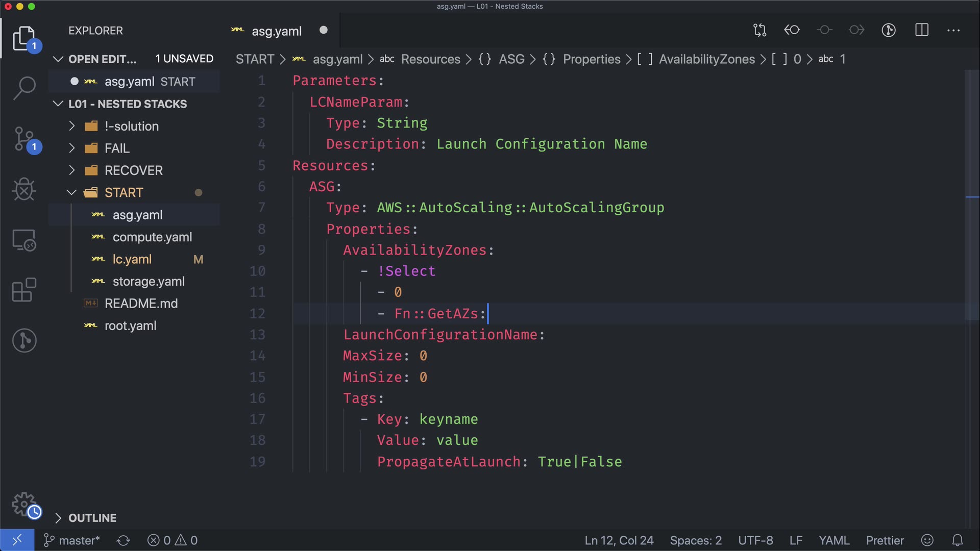Open the Run and Debug view

pos(24,190)
